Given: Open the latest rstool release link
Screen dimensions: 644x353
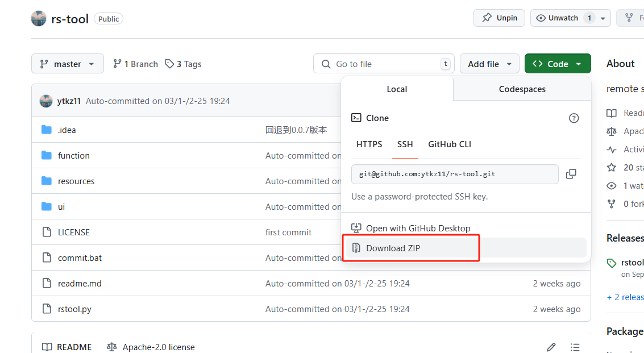Looking at the screenshot, I should coord(632,263).
